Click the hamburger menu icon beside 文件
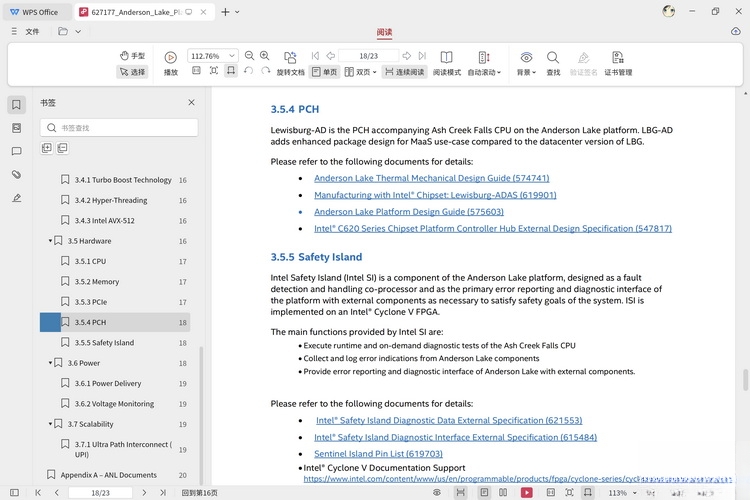The height and width of the screenshot is (500, 750). pyautogui.click(x=14, y=32)
